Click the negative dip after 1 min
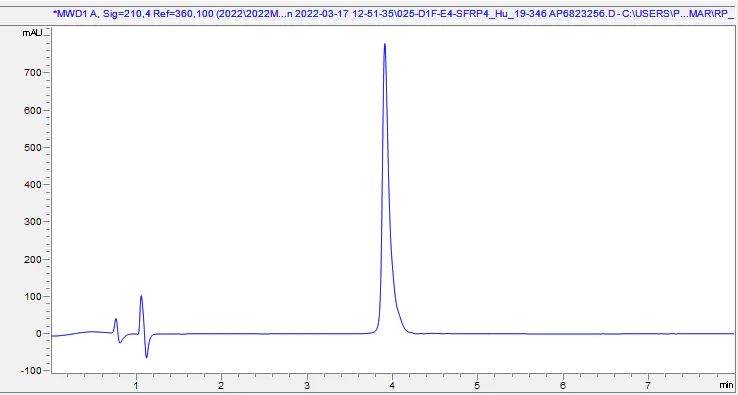738x395 pixels. [x=146, y=356]
